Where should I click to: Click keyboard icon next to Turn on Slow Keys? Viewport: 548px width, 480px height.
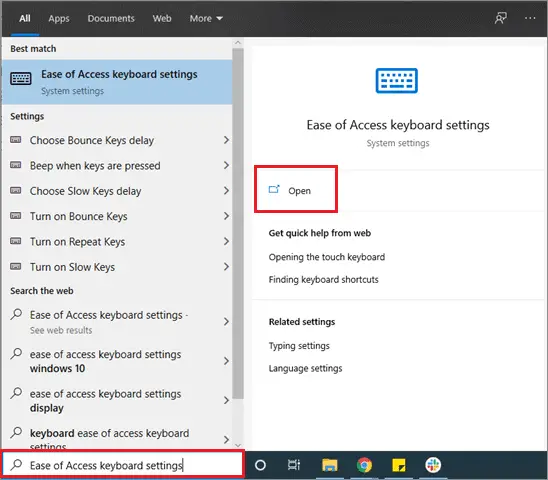click(15, 267)
